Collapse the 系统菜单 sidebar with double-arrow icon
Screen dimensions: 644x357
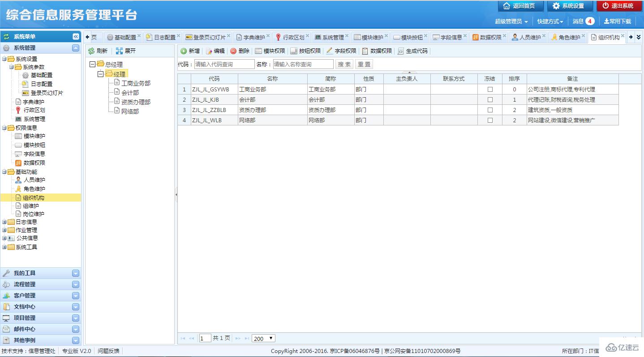tap(76, 37)
